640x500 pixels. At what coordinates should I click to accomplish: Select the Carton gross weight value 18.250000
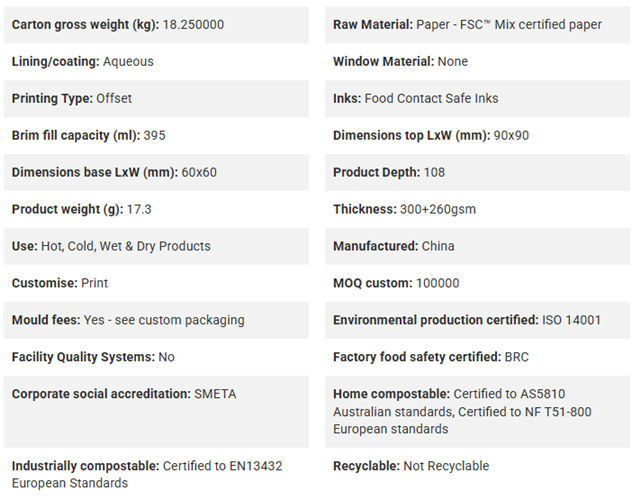(x=193, y=24)
